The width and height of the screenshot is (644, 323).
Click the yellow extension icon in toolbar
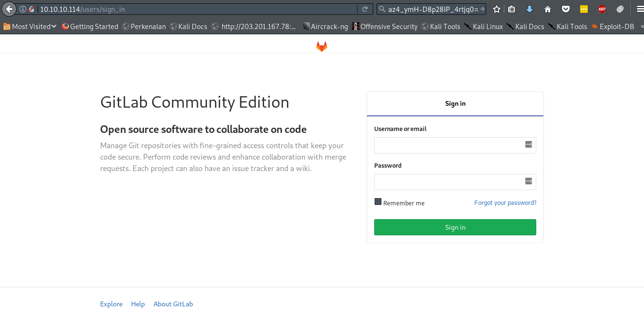pos(584,9)
